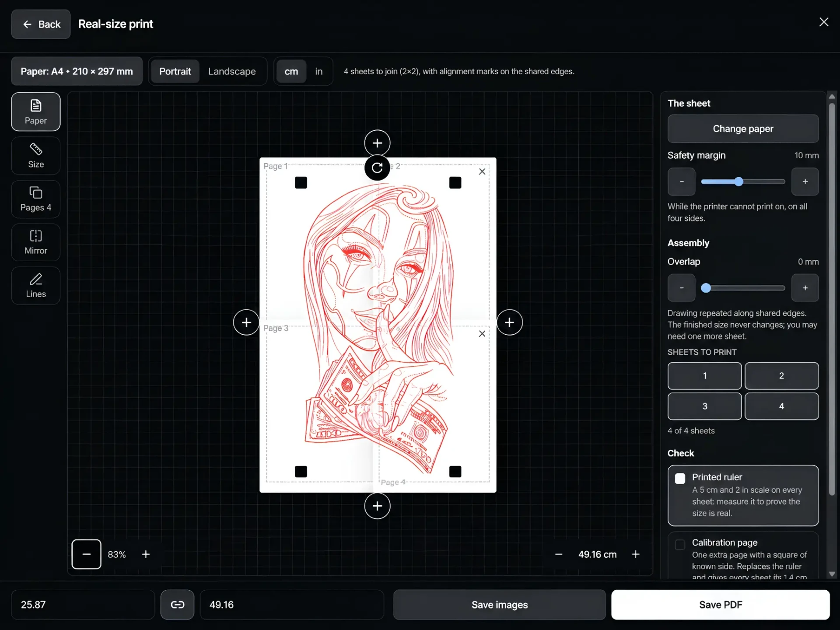
Task: Toggle sheet 1 to print
Action: (704, 376)
